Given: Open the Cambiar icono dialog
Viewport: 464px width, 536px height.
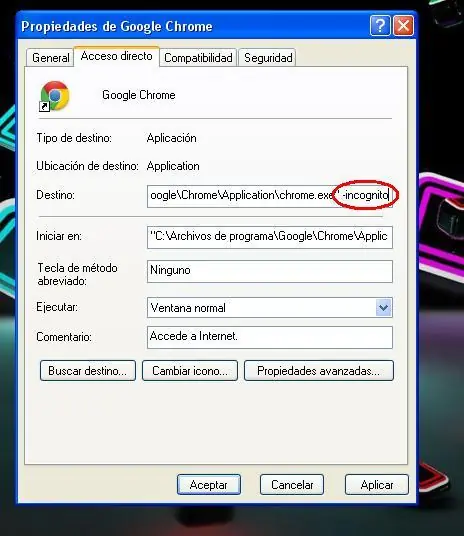Looking at the screenshot, I should pos(190,371).
